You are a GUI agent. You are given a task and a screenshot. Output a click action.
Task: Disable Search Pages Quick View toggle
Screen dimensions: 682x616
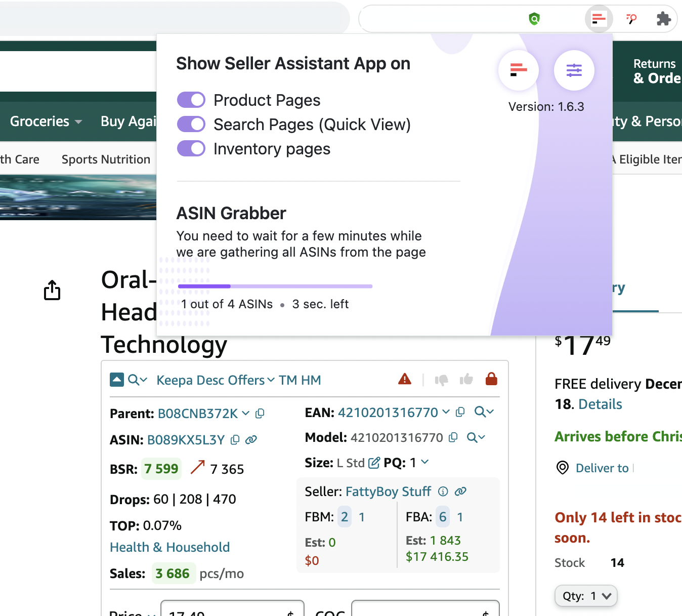click(191, 124)
